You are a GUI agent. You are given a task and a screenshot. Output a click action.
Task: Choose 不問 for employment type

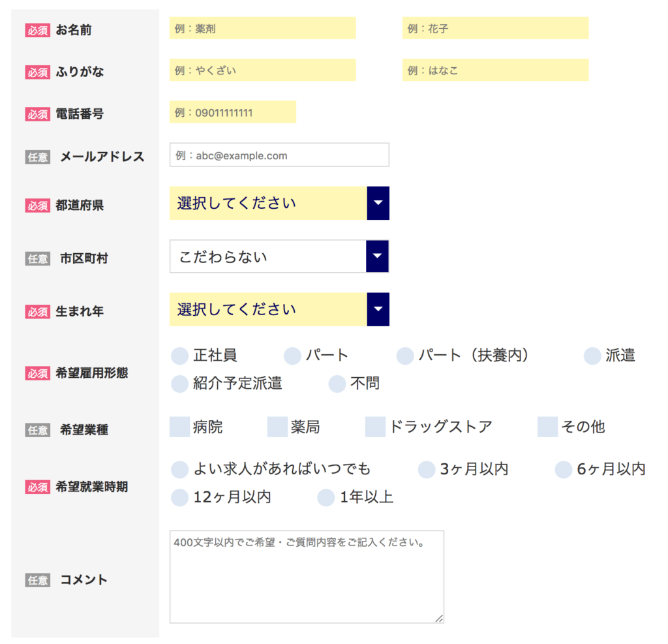[337, 384]
